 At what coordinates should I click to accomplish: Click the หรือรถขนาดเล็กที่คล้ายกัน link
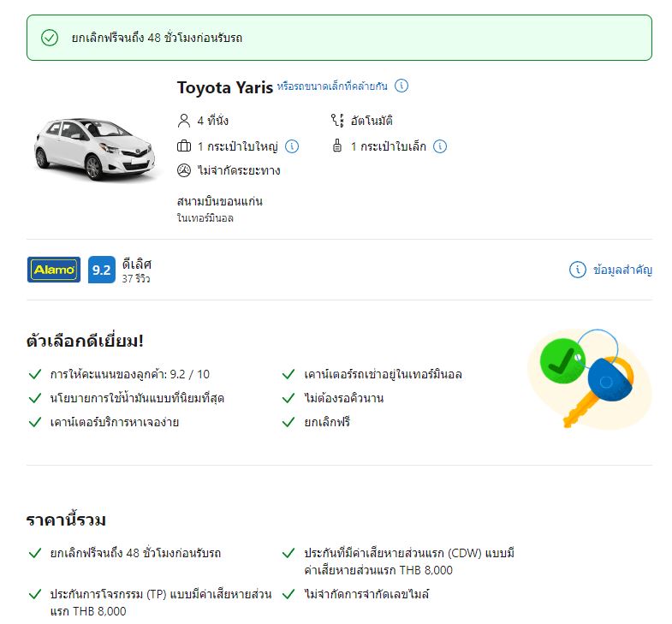tap(332, 86)
